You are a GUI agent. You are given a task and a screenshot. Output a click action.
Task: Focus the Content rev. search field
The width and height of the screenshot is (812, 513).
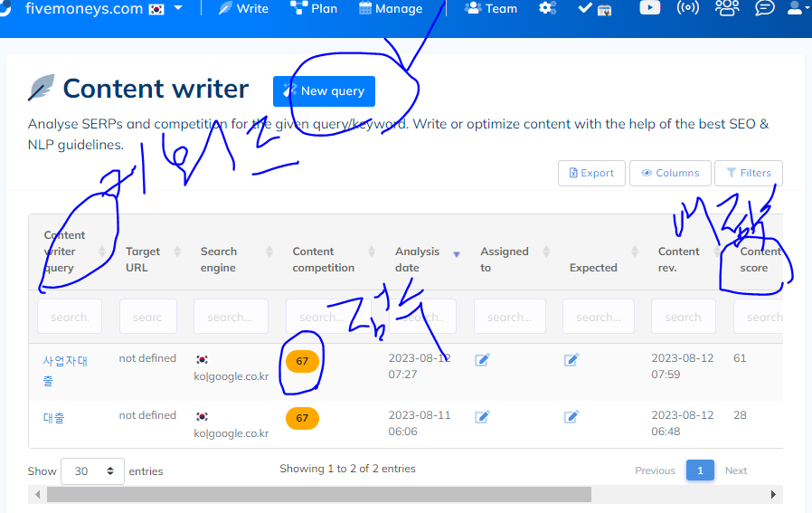(684, 317)
